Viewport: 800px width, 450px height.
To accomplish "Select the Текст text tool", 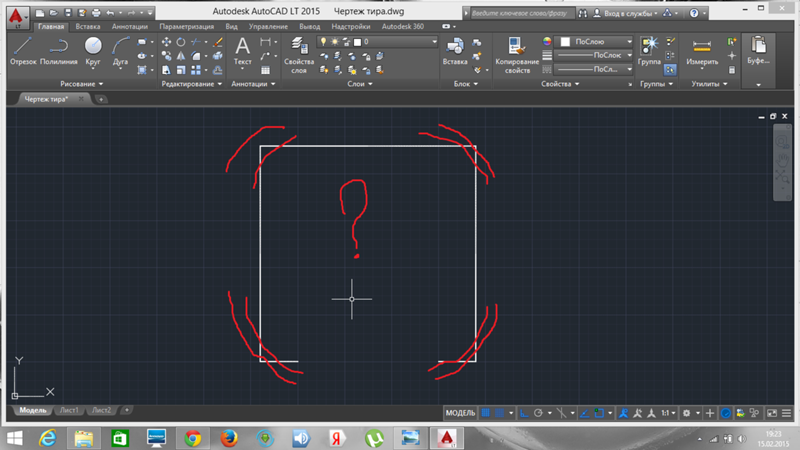I will tap(242, 51).
